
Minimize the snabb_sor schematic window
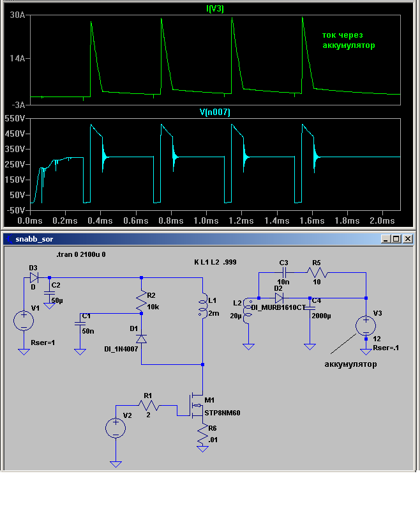pos(386,239)
